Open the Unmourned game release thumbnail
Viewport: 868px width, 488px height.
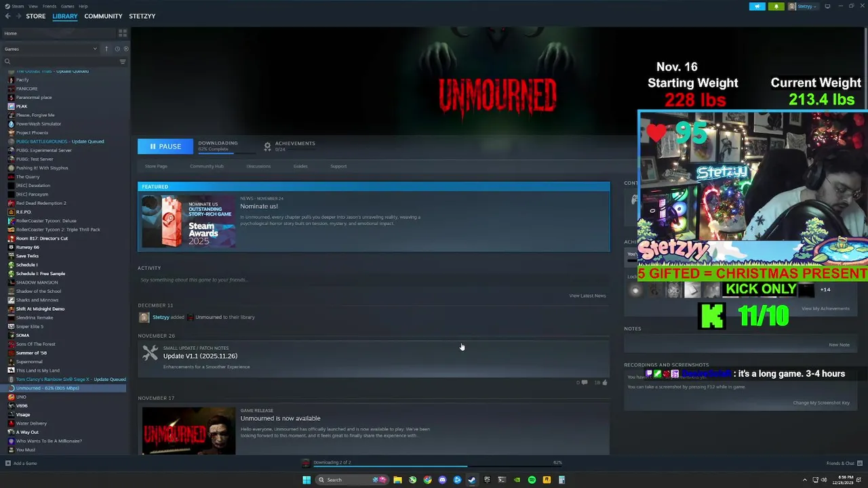189,430
